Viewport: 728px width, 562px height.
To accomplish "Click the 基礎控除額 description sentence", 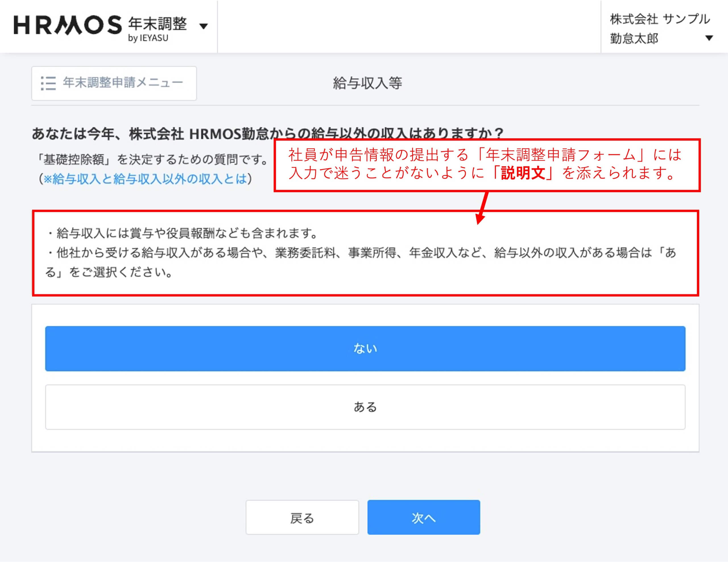I will [153, 160].
